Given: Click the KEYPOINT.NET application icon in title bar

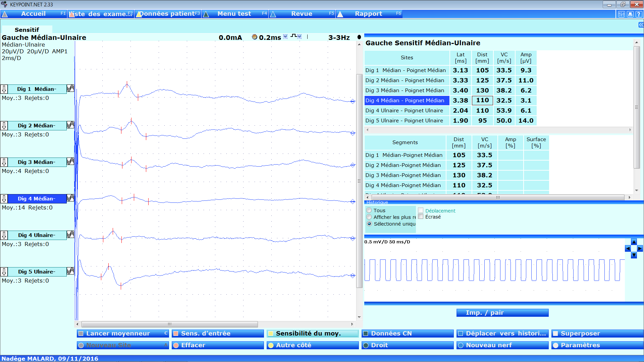Looking at the screenshot, I should pyautogui.click(x=4, y=4).
